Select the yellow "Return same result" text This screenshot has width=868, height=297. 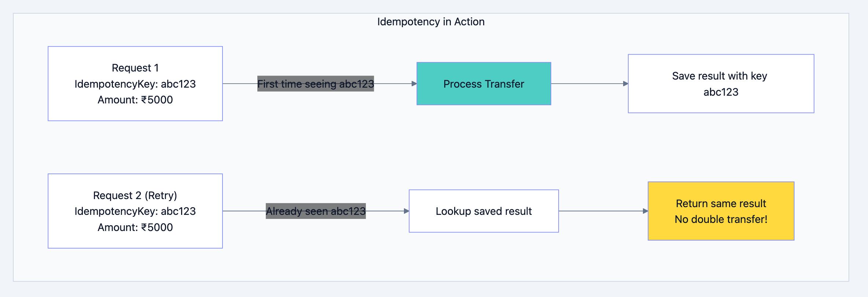(x=721, y=203)
